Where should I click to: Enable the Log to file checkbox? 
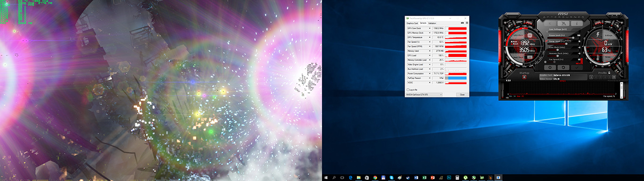point(408,90)
